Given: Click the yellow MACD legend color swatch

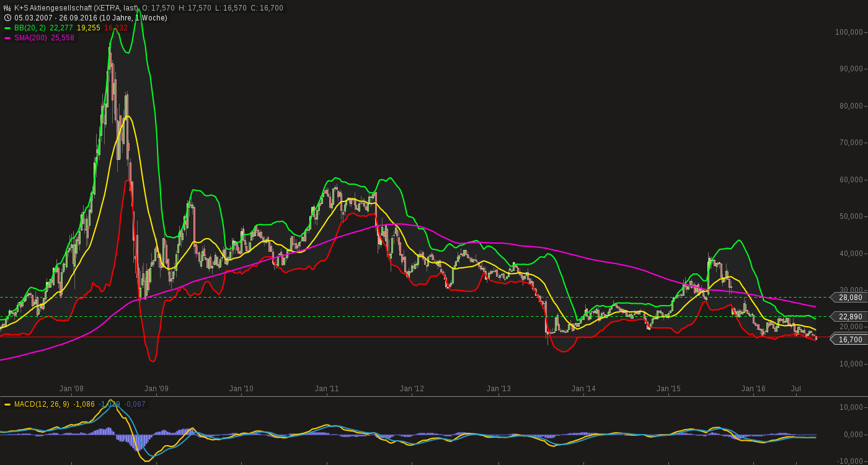Looking at the screenshot, I should pyautogui.click(x=7, y=404).
